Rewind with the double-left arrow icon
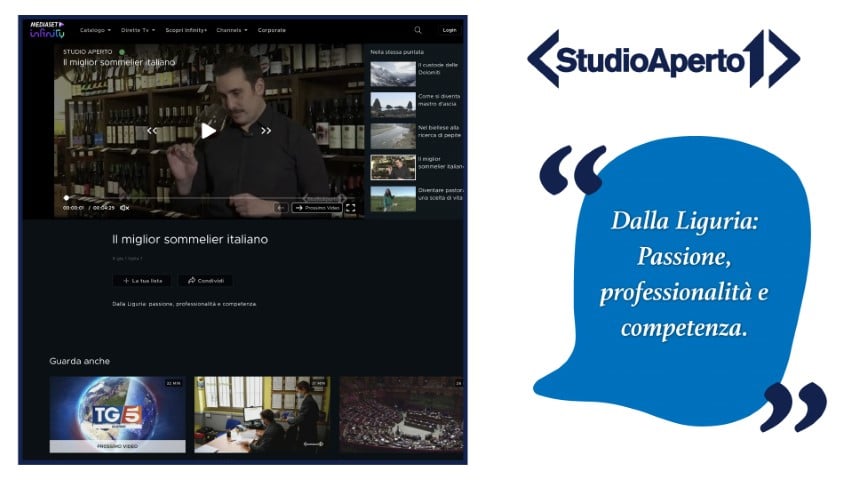 coord(152,131)
